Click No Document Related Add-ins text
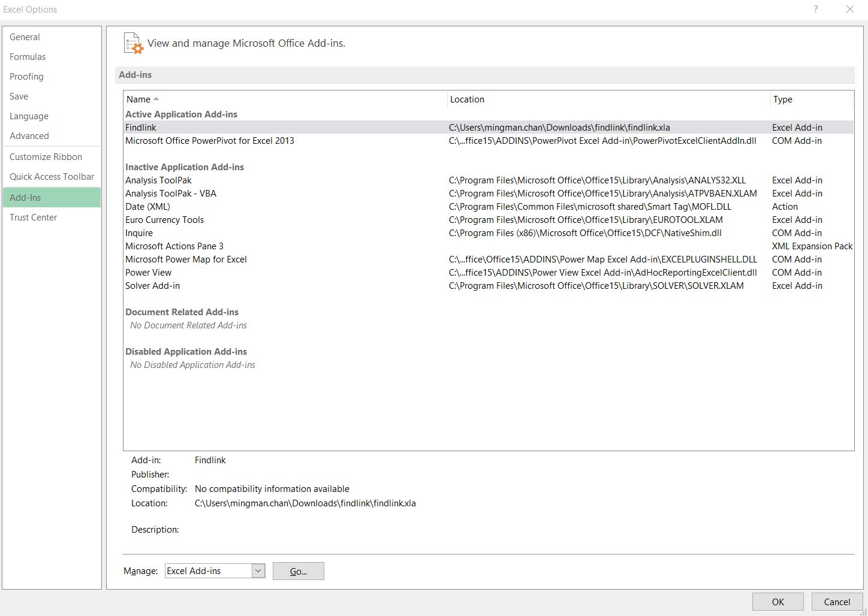This screenshot has width=868, height=616. [188, 325]
